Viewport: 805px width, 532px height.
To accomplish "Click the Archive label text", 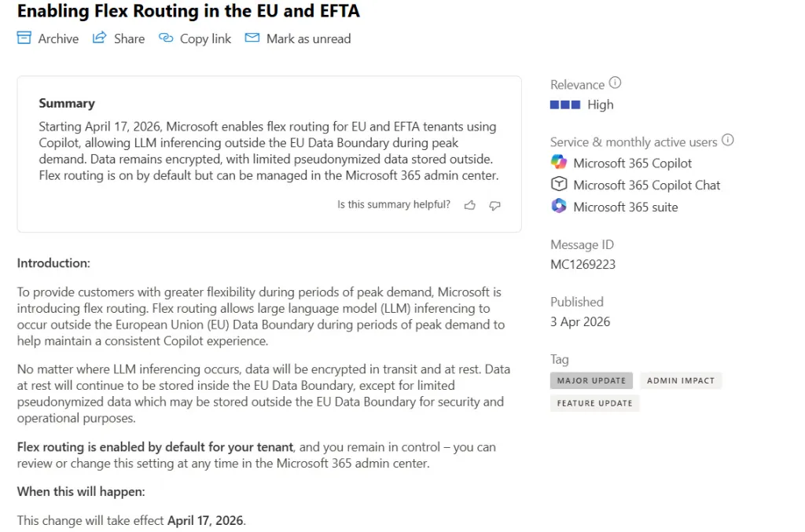I will (58, 39).
